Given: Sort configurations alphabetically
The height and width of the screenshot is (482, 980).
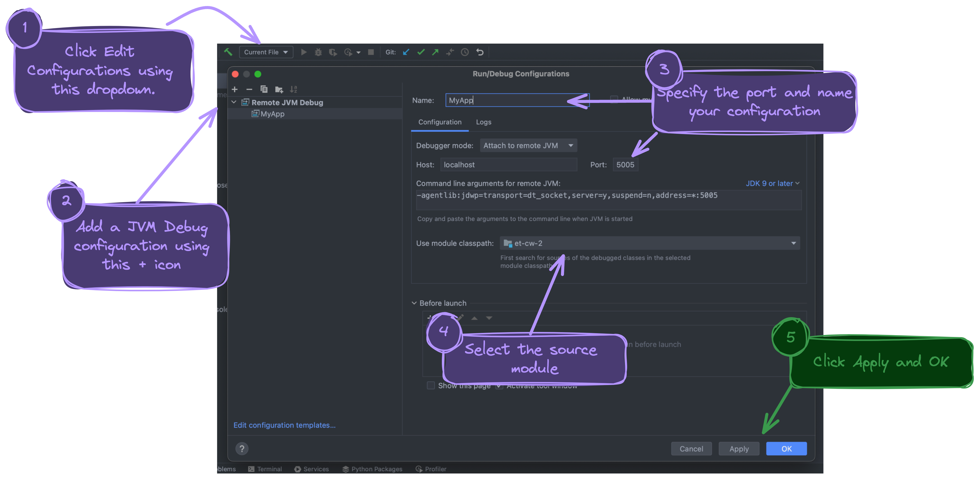Looking at the screenshot, I should point(293,89).
